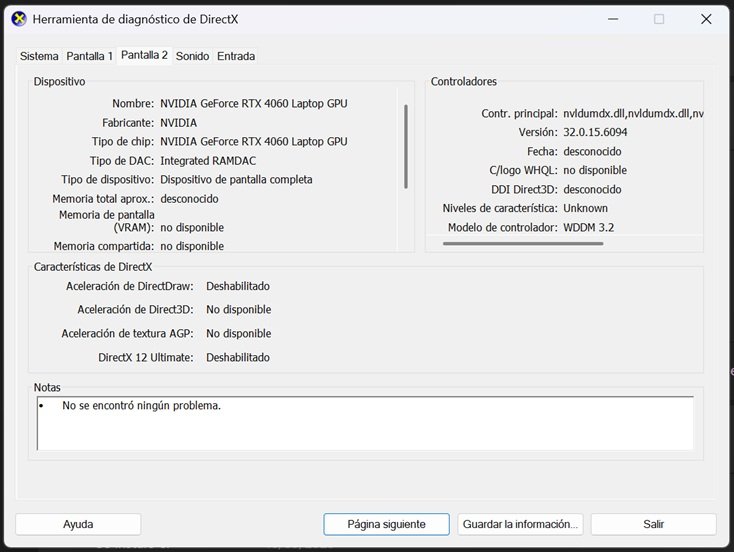Minimize the DirectX diagnostic window
This screenshot has width=734, height=552.
(x=611, y=19)
